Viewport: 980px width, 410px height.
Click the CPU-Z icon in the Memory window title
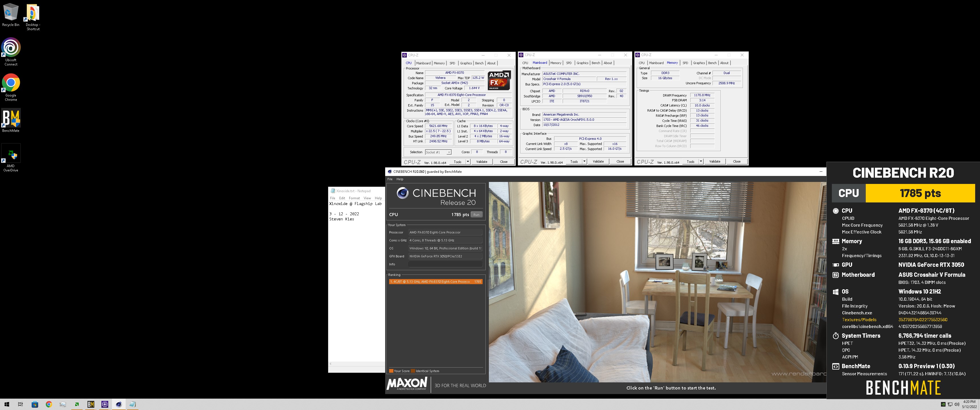[638, 55]
